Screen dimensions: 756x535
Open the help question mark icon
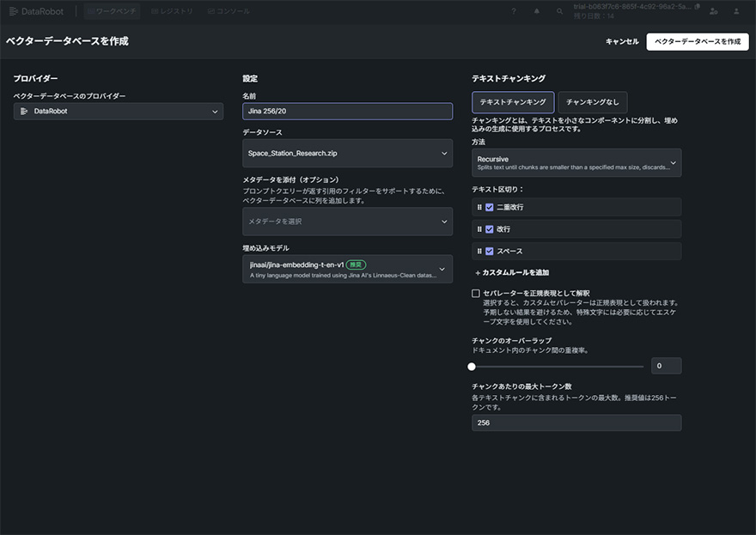tap(514, 11)
